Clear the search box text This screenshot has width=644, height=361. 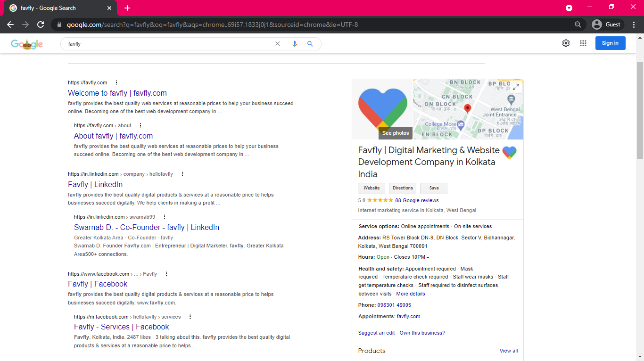coord(278,44)
